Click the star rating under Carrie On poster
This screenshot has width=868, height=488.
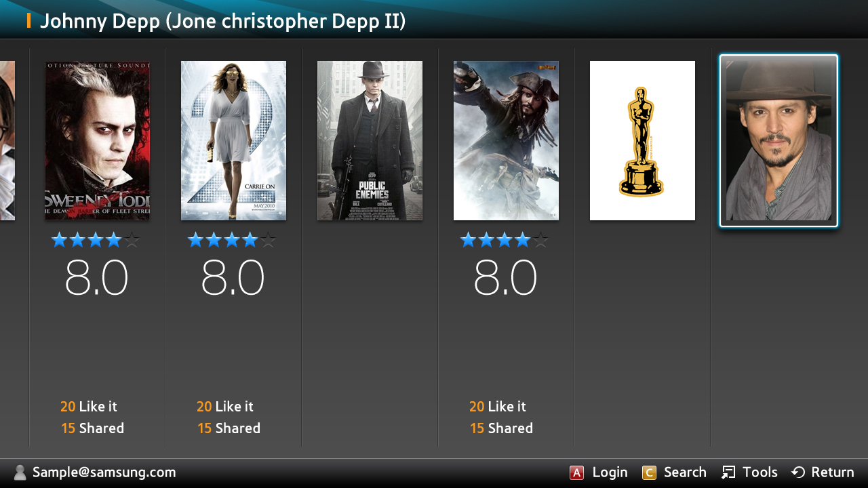pos(232,239)
